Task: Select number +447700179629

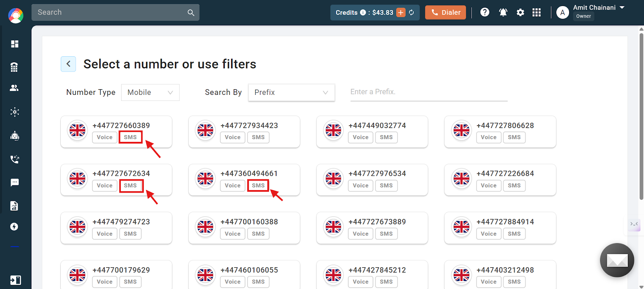Action: [x=116, y=275]
